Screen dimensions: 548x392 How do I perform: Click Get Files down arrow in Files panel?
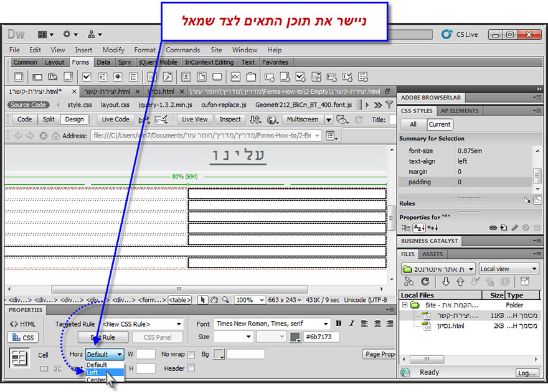pyautogui.click(x=446, y=281)
